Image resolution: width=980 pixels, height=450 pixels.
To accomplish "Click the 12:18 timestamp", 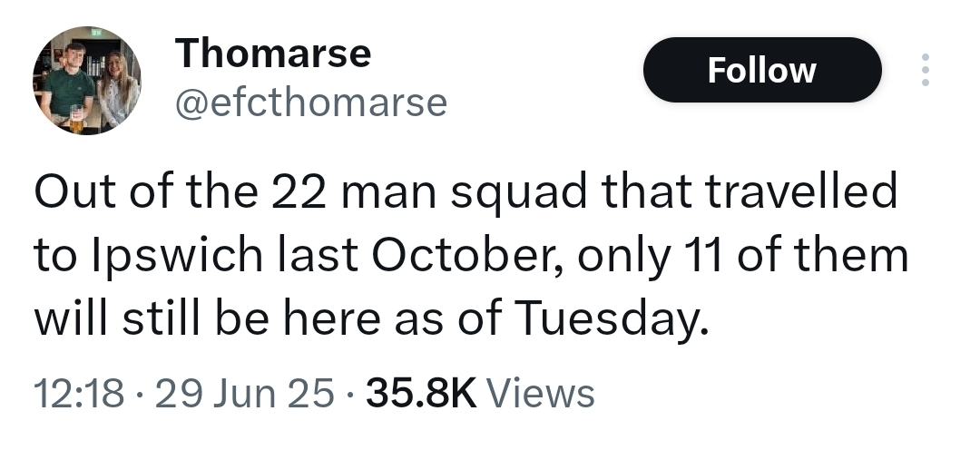I will point(76,394).
